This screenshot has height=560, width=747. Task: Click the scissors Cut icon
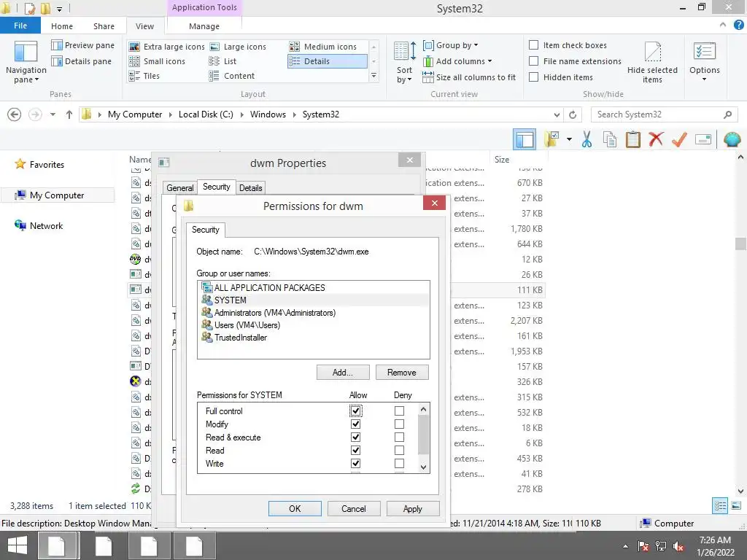coord(587,139)
